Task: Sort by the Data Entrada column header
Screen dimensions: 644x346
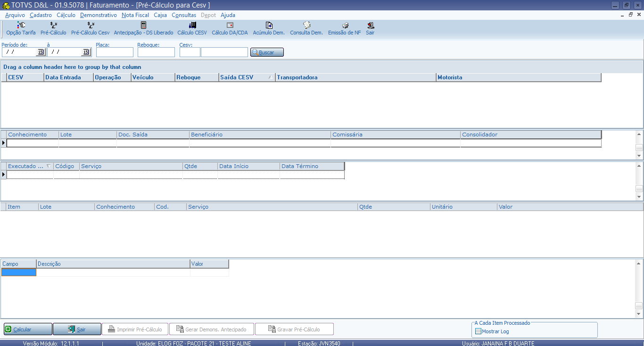Action: pyautogui.click(x=69, y=77)
